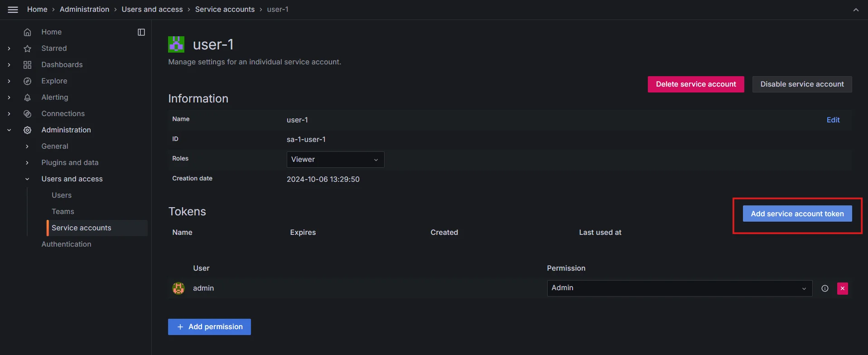Viewport: 868px width, 355px height.
Task: Click the admin user name
Action: [x=203, y=288]
